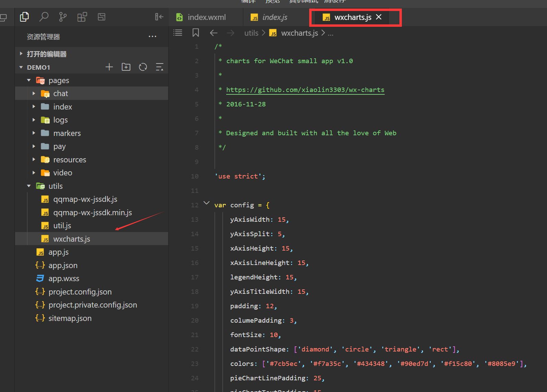Create a new folder in DEMO1
The width and height of the screenshot is (547, 392).
pyautogui.click(x=126, y=67)
